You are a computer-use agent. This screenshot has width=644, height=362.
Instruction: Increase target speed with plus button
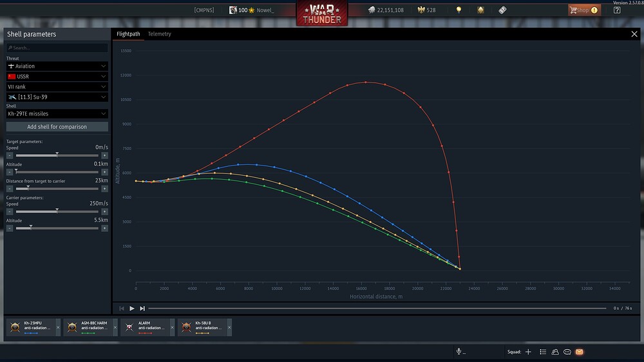[105, 156]
